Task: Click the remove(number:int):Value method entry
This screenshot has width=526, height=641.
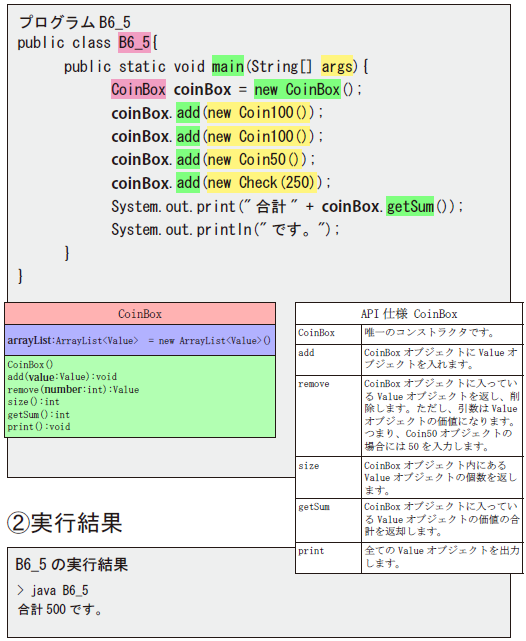Action: tap(73, 390)
